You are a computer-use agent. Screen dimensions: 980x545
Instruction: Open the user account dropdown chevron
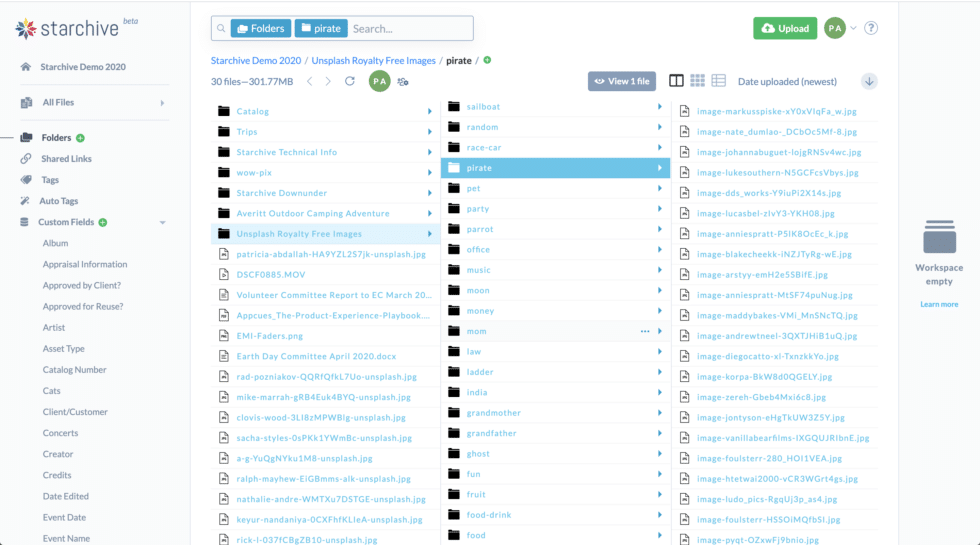tap(853, 28)
